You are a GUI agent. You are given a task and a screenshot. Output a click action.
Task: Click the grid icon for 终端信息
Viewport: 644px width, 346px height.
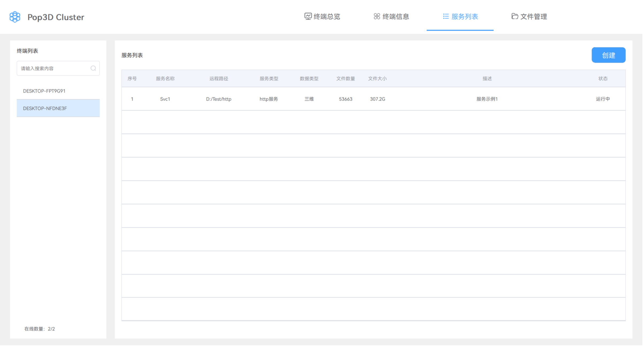point(377,16)
